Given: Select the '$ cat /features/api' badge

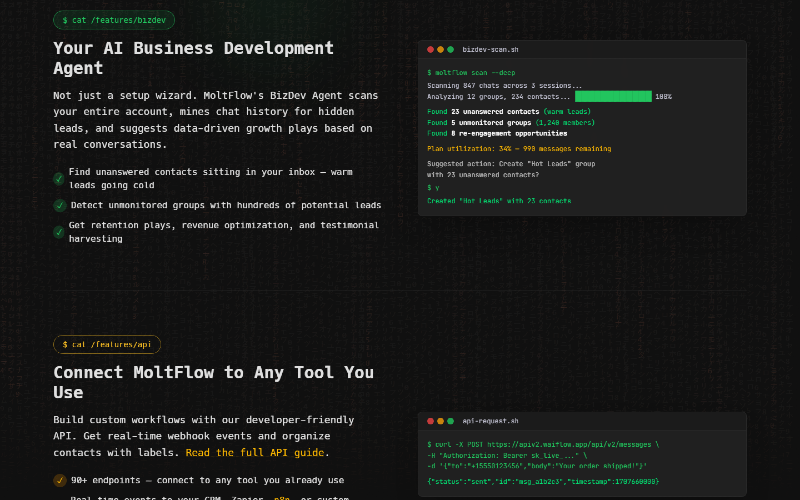Looking at the screenshot, I should 107,344.
